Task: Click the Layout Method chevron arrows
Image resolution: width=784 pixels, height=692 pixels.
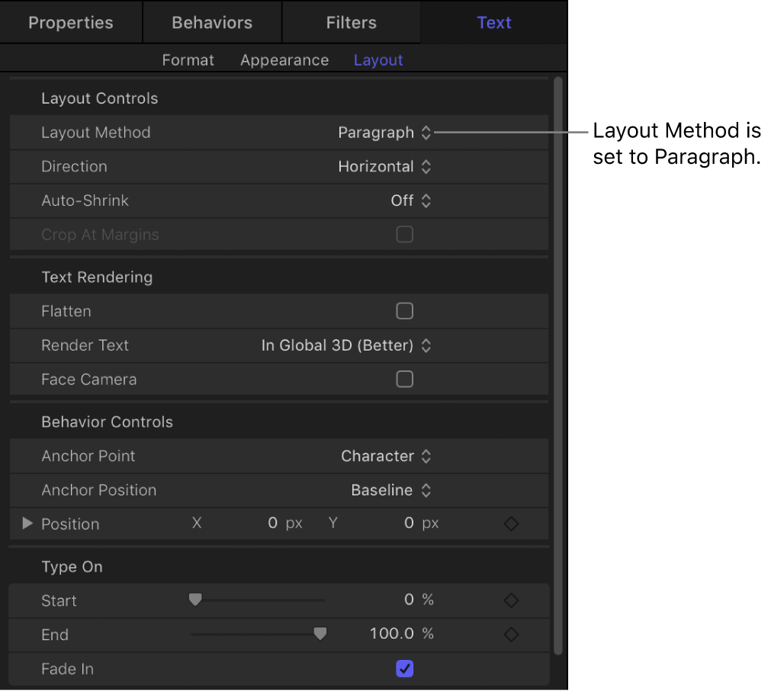Action: (x=426, y=132)
